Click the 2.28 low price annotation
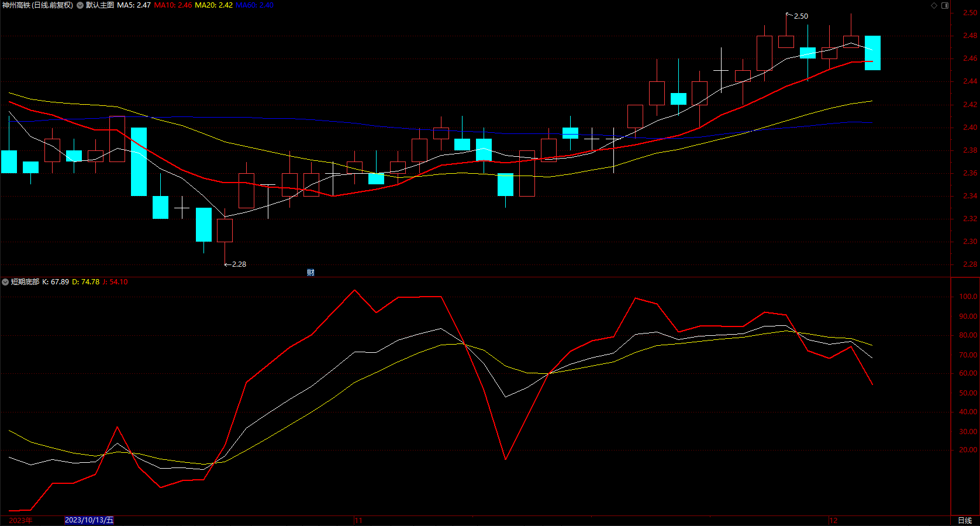Screen dimensions: 980x526 pyautogui.click(x=239, y=264)
